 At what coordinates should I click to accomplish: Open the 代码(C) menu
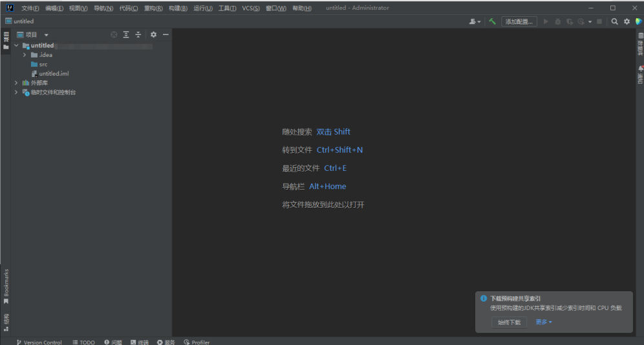pyautogui.click(x=129, y=8)
